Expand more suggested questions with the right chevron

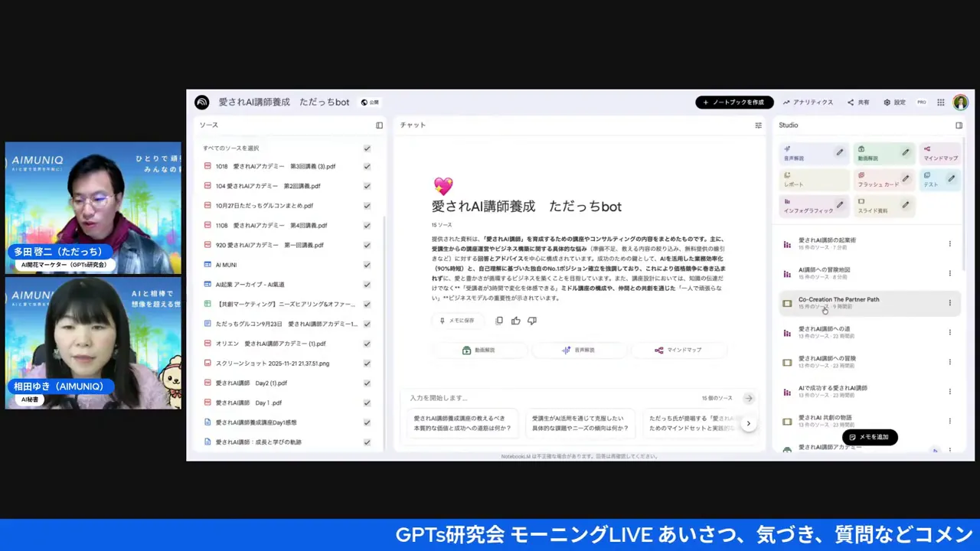748,423
